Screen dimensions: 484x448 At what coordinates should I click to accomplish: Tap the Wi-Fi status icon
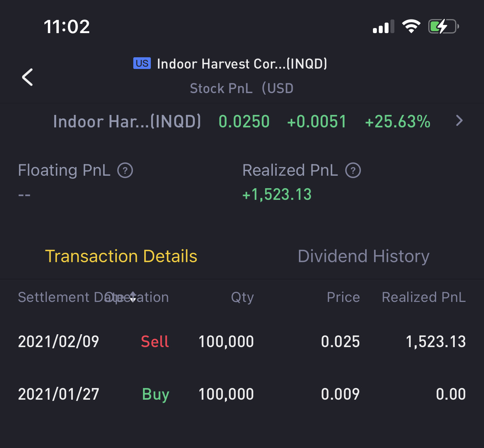click(x=411, y=26)
